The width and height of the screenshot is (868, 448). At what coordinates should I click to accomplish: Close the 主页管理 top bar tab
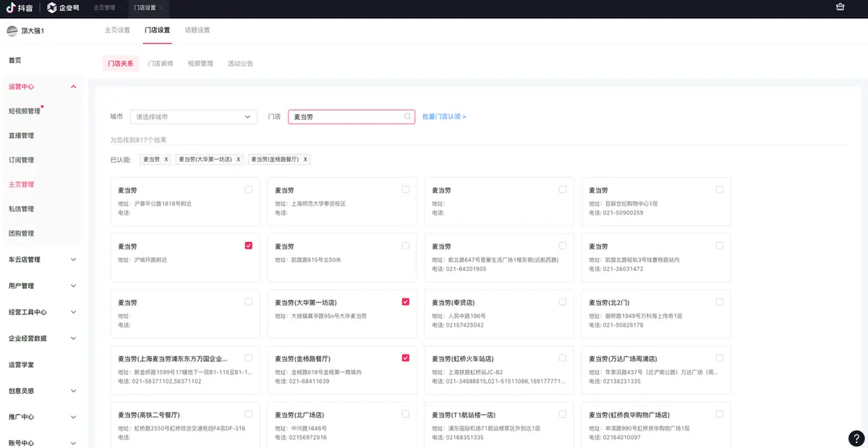pyautogui.click(x=122, y=8)
